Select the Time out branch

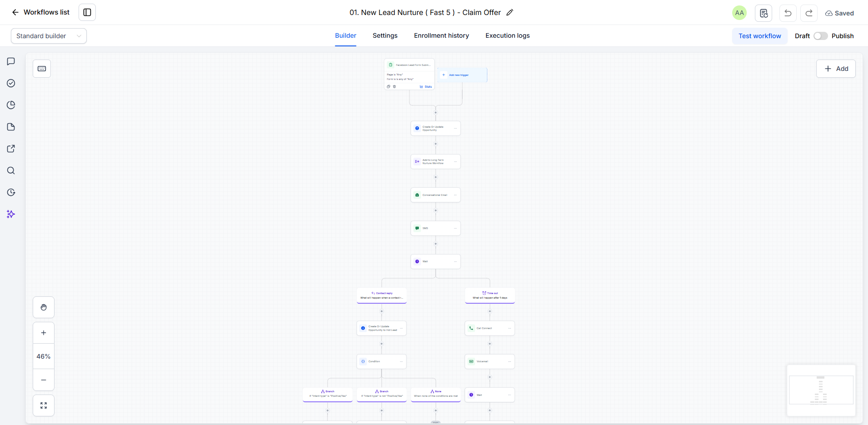490,295
